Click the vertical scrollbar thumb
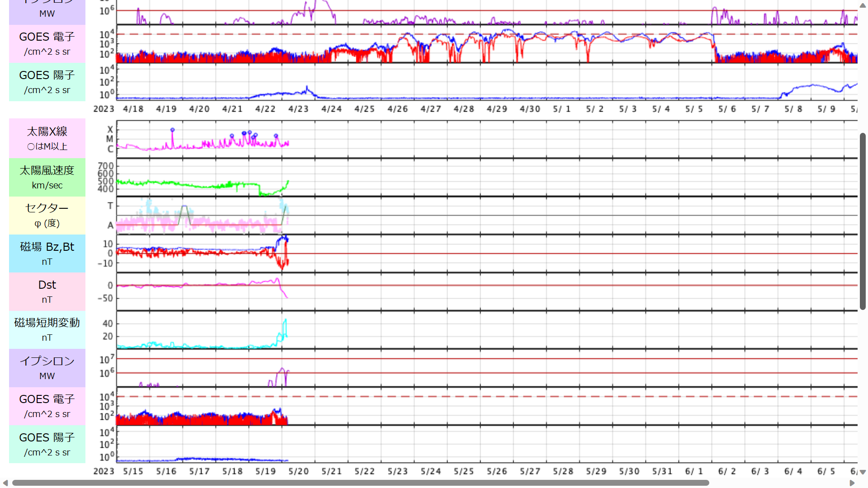Screen dimensions: 868x488 click(863, 221)
